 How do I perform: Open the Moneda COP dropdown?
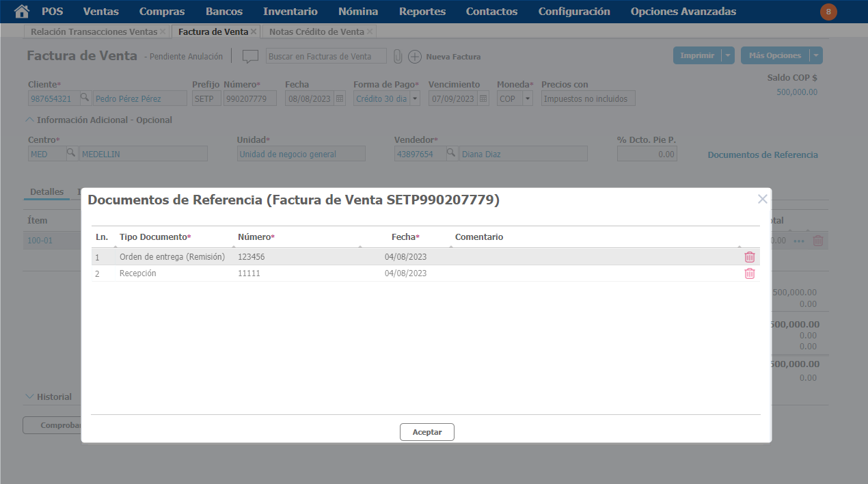click(x=527, y=98)
